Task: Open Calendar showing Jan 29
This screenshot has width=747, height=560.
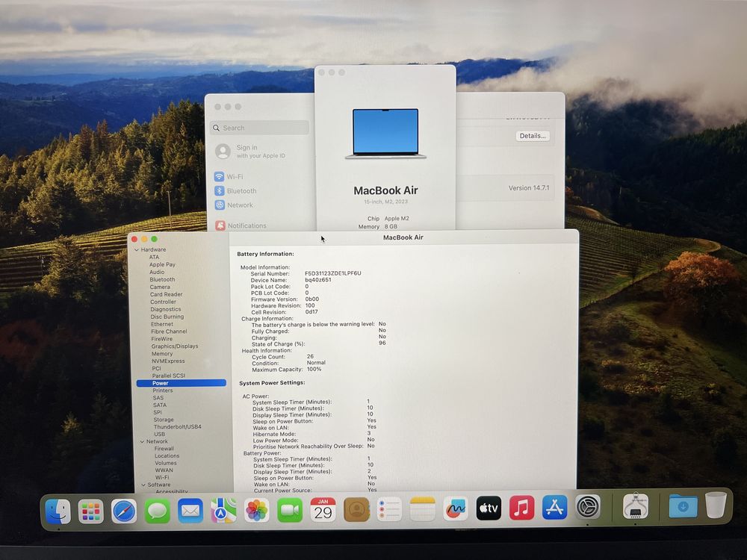Action: 323,509
